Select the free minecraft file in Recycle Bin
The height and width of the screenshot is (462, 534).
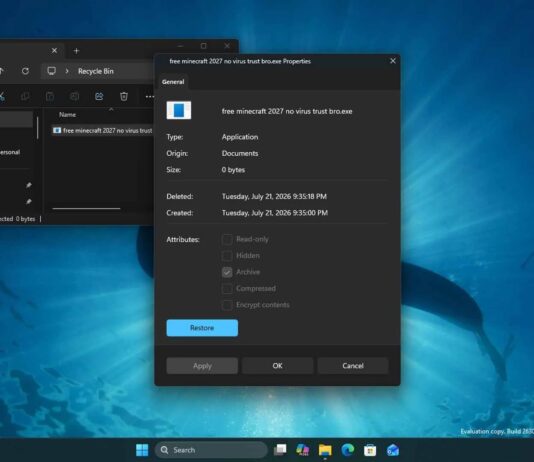click(x=102, y=130)
